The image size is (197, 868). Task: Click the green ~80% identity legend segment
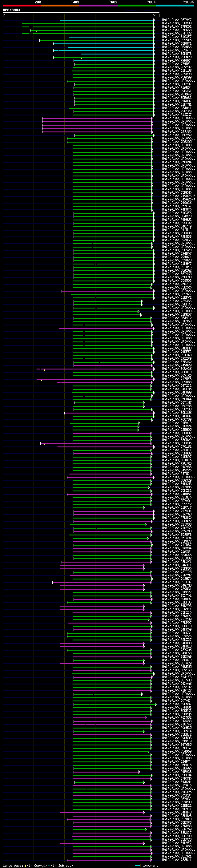coord(137,6)
